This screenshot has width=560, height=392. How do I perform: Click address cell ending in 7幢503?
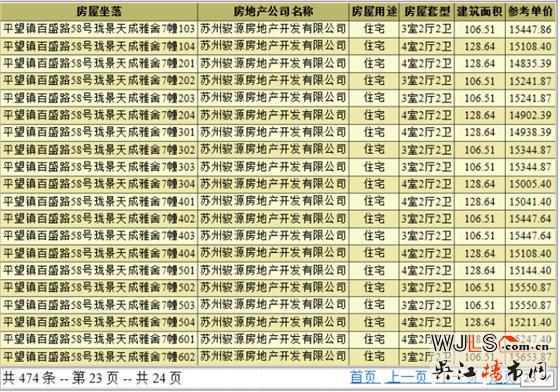click(99, 305)
